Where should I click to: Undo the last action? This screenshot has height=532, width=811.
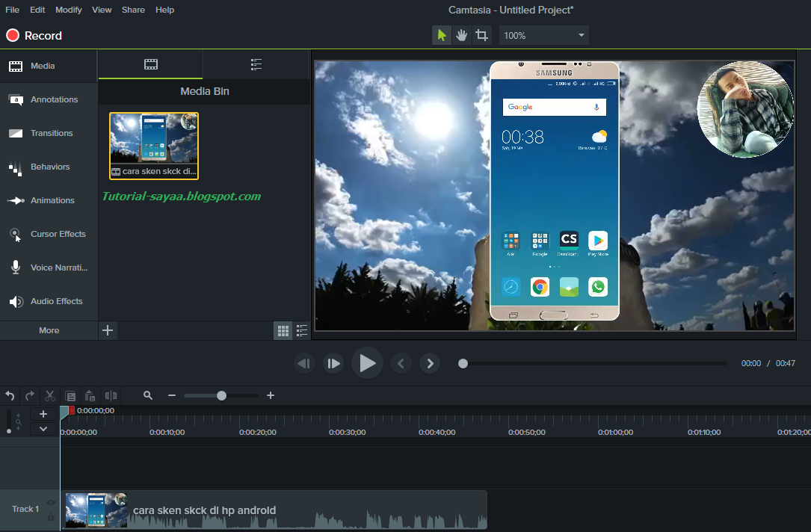tap(10, 396)
